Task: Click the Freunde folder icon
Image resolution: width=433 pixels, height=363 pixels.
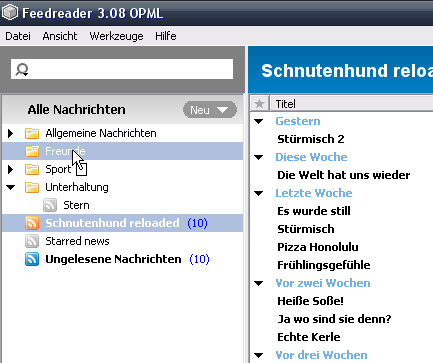Action: pos(32,151)
